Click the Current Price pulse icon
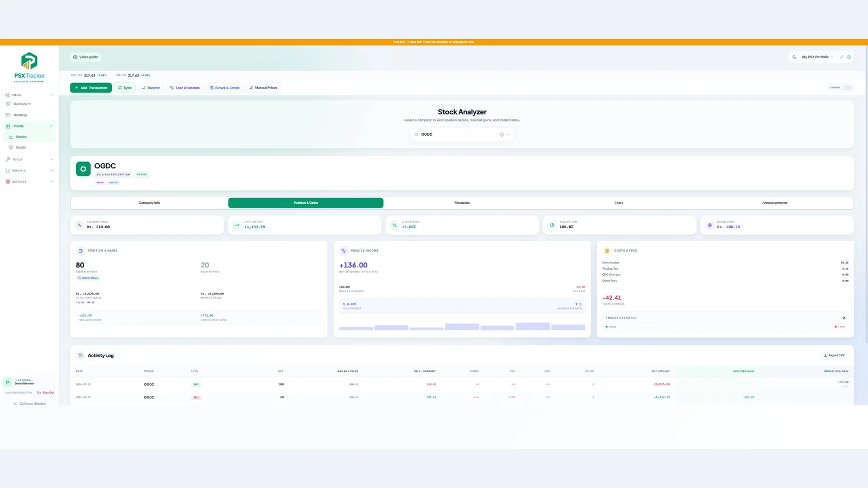 [80, 225]
